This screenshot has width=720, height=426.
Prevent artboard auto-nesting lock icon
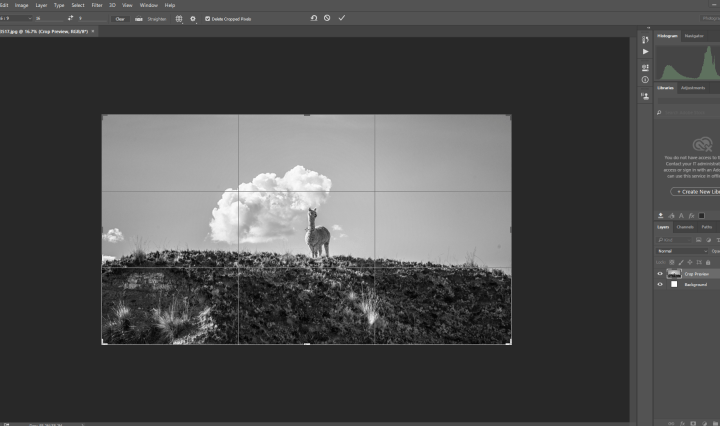pyautogui.click(x=699, y=263)
